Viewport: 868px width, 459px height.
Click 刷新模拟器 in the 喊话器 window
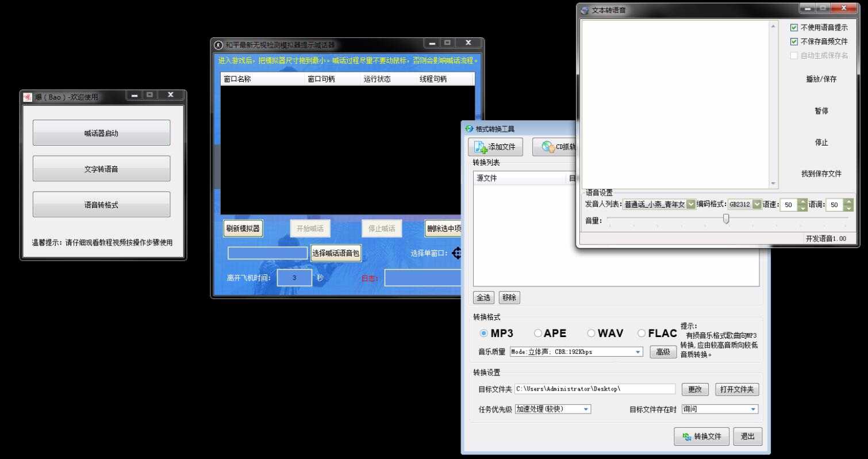243,228
